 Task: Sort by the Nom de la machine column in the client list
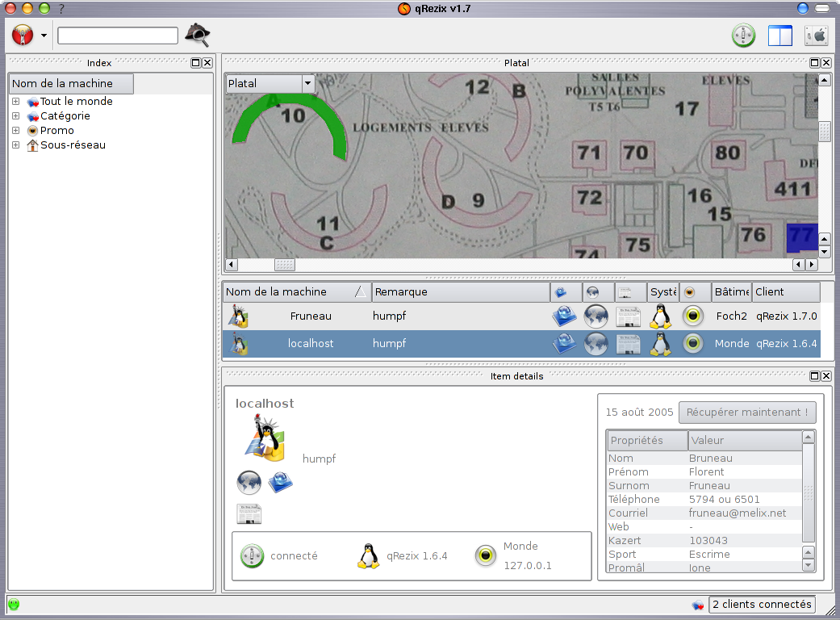pyautogui.click(x=297, y=291)
